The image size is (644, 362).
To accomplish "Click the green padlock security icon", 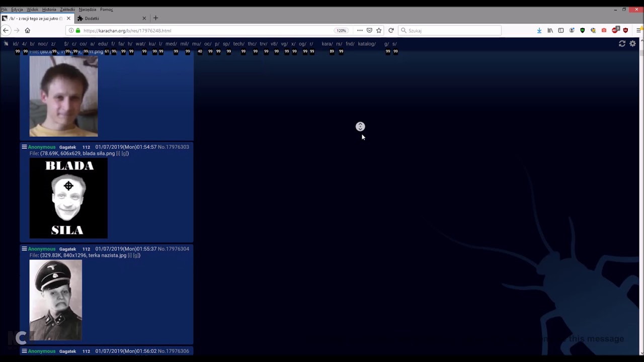I will (78, 31).
